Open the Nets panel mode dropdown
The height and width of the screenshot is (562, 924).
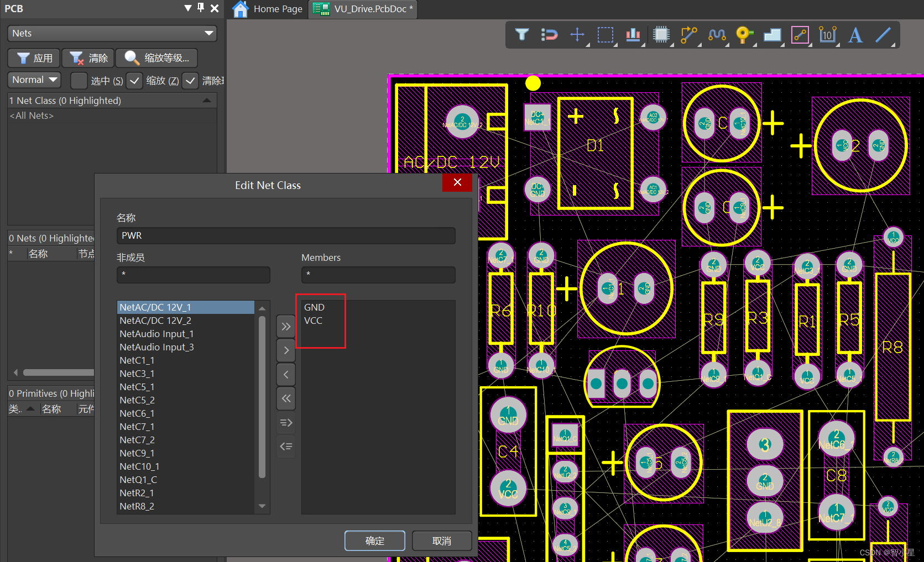click(x=112, y=33)
